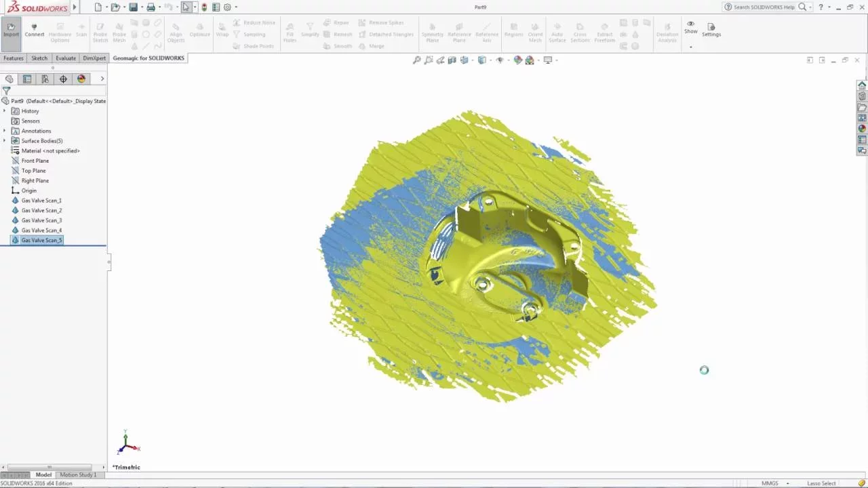The height and width of the screenshot is (488, 868).
Task: Click the Open file icon
Action: [x=115, y=7]
